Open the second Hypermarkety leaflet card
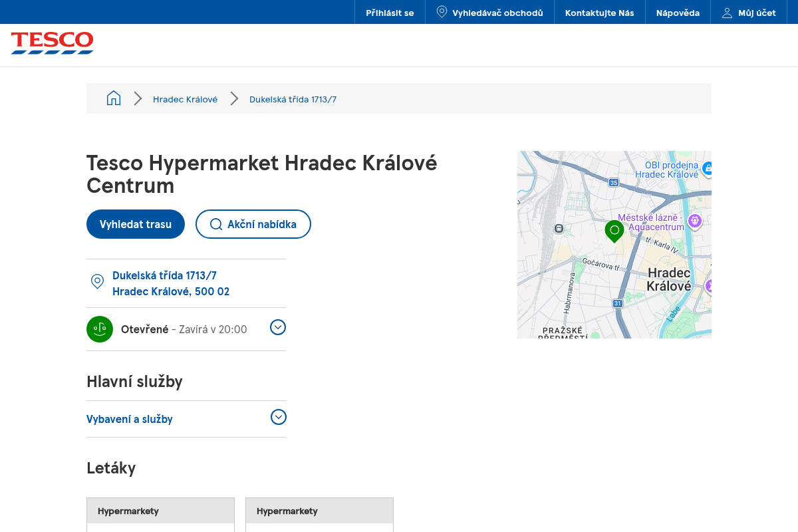This screenshot has width=798, height=532. 319,515
